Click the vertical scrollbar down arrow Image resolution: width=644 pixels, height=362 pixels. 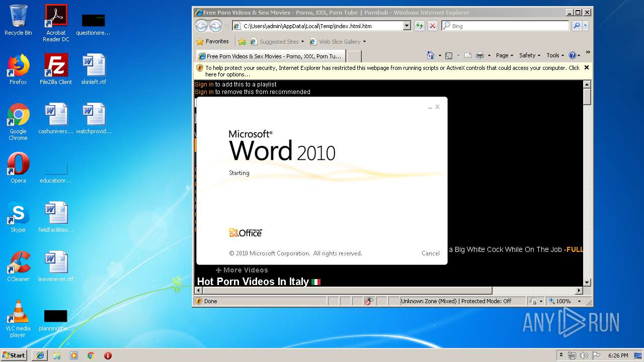(587, 283)
